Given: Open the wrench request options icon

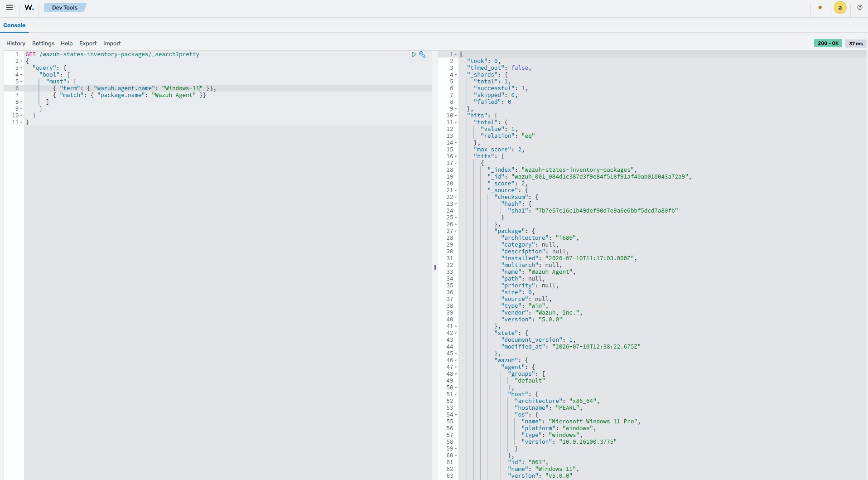Looking at the screenshot, I should (x=422, y=54).
